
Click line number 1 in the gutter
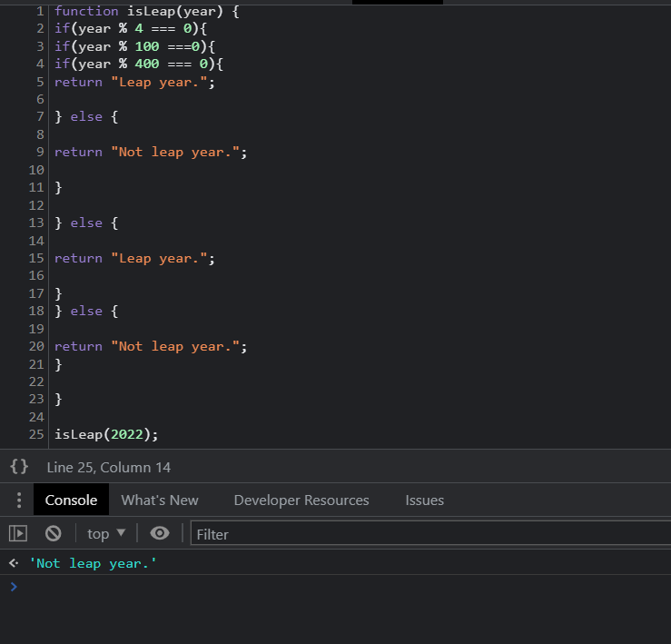coord(40,11)
